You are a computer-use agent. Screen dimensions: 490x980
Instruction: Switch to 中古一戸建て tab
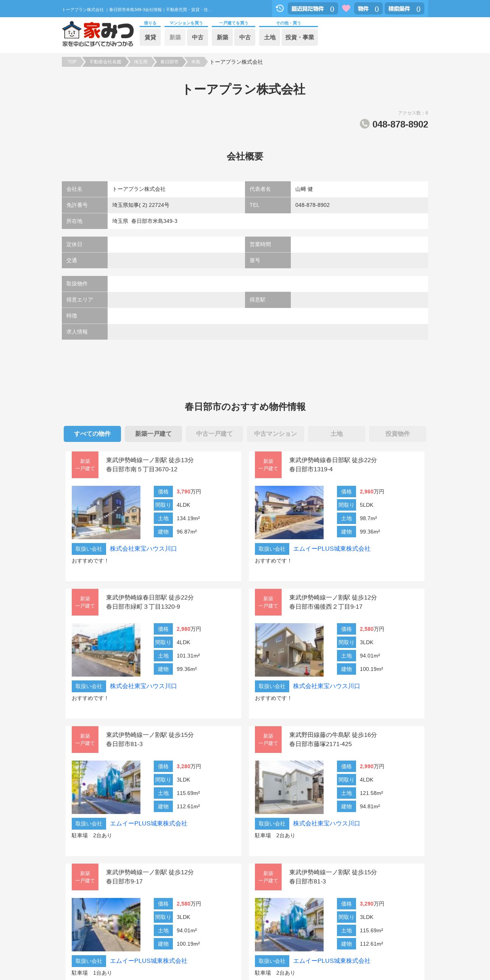click(214, 434)
